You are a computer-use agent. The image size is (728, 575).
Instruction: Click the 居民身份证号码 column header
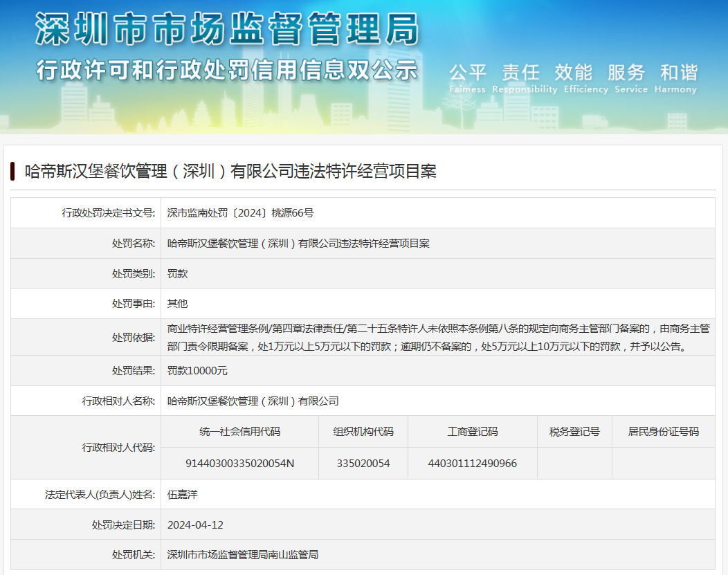point(664,432)
